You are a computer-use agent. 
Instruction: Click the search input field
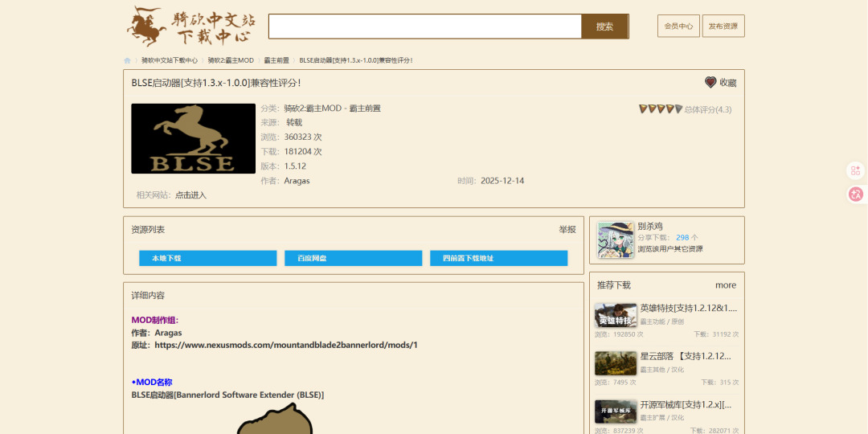[424, 27]
